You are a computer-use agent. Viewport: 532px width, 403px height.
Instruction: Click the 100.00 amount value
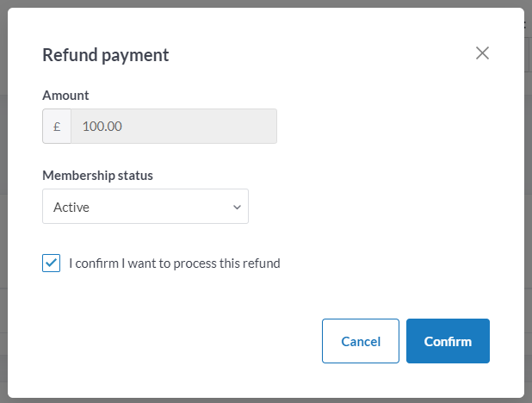click(102, 126)
